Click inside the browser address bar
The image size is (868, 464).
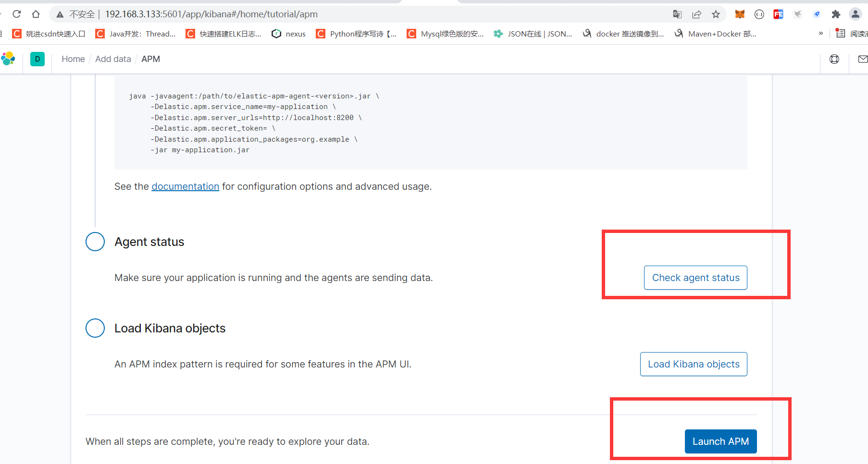pos(336,14)
